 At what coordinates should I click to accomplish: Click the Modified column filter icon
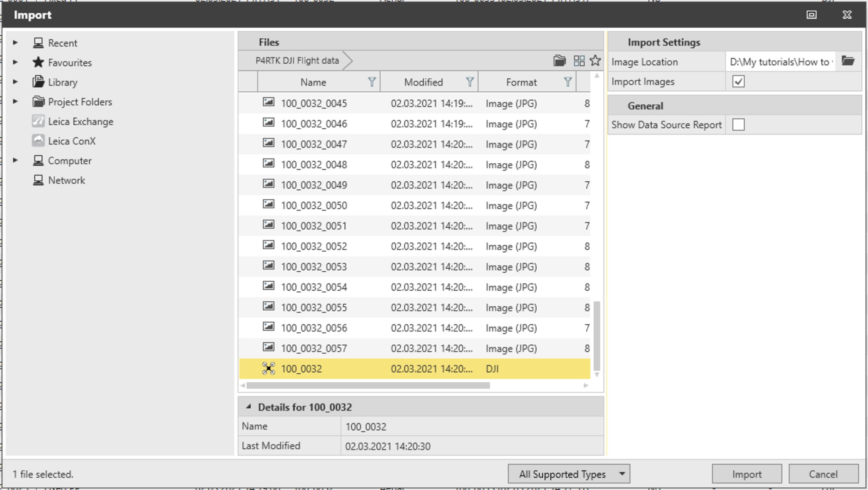click(x=470, y=82)
